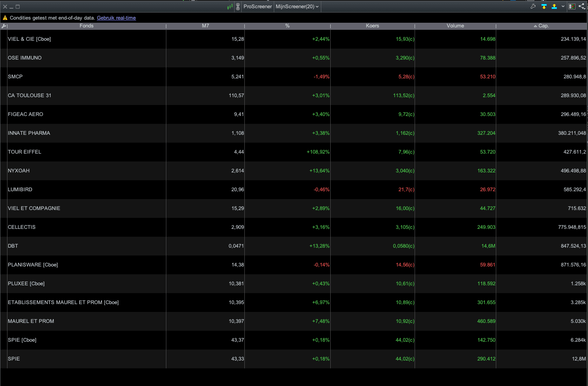Select the LUMIBIRD fund name
Image resolution: width=588 pixels, height=386 pixels.
pyautogui.click(x=20, y=190)
